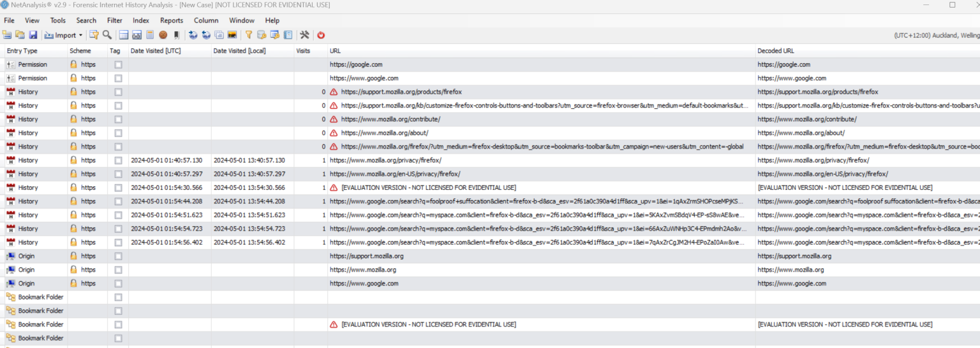Open the Filter menu

115,20
